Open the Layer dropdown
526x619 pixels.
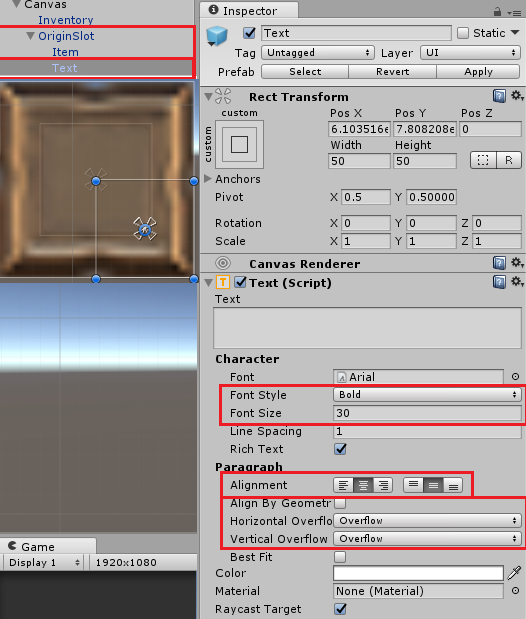470,53
